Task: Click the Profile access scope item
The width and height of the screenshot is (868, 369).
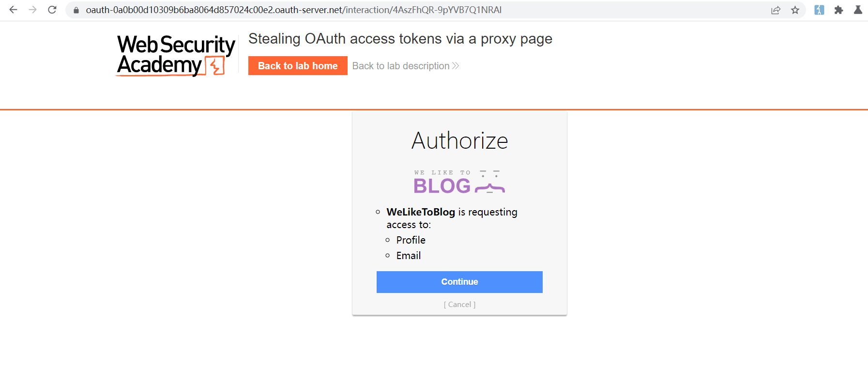Action: click(x=411, y=240)
